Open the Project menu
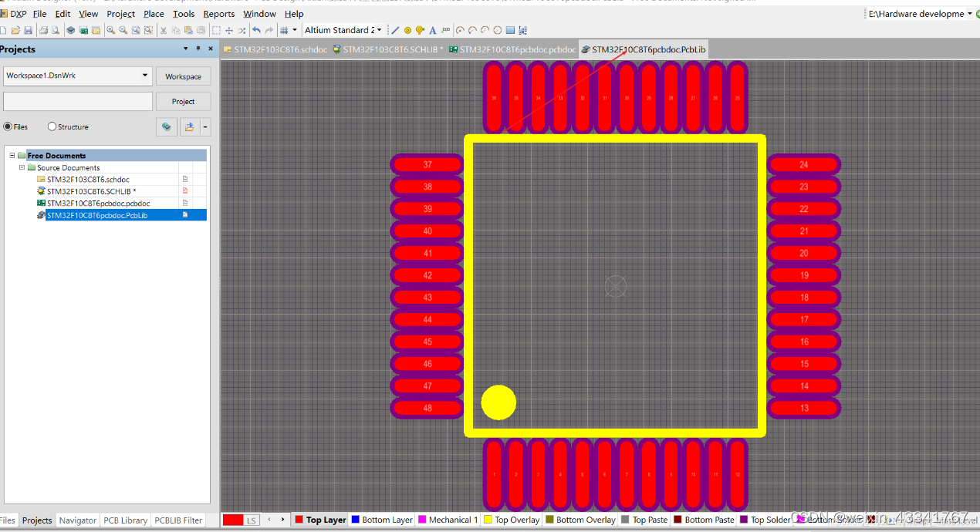Image resolution: width=980 pixels, height=532 pixels. tap(120, 14)
